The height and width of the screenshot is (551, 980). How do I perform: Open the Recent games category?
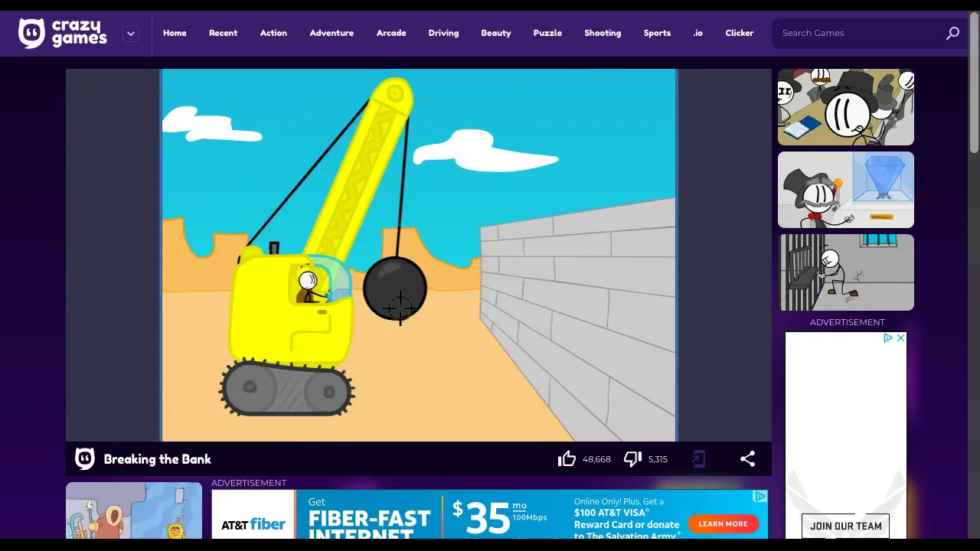tap(223, 33)
